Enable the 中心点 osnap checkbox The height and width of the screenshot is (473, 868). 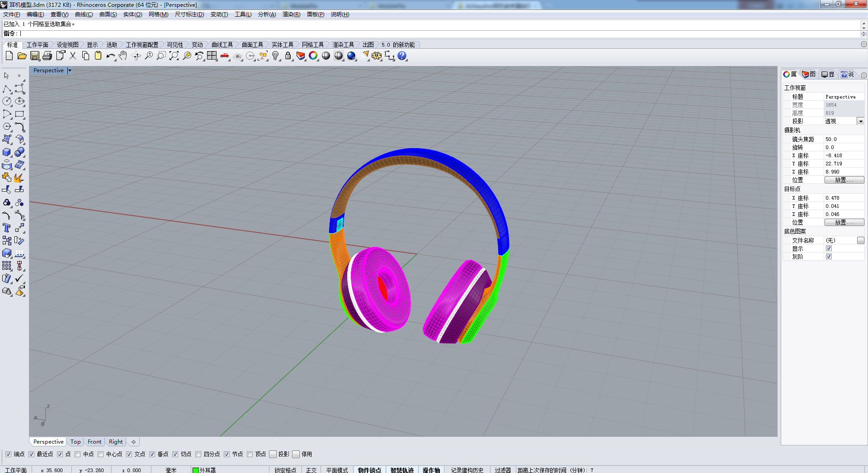click(100, 454)
